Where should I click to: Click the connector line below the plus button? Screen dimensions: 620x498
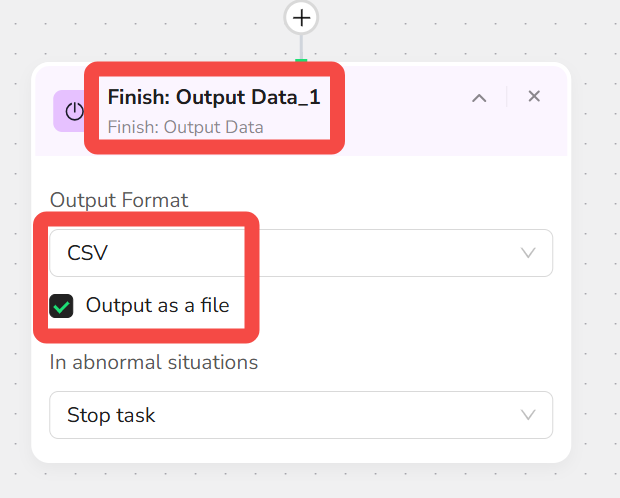pos(301,47)
